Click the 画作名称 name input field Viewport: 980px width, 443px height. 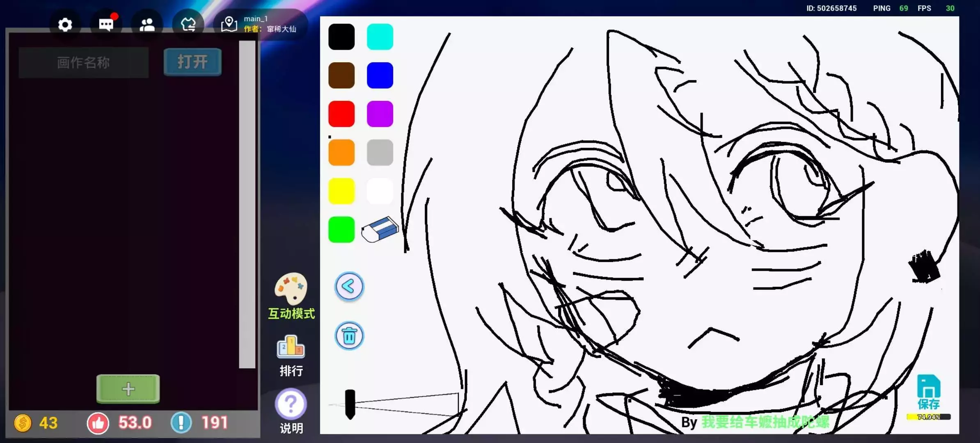pyautogui.click(x=84, y=63)
